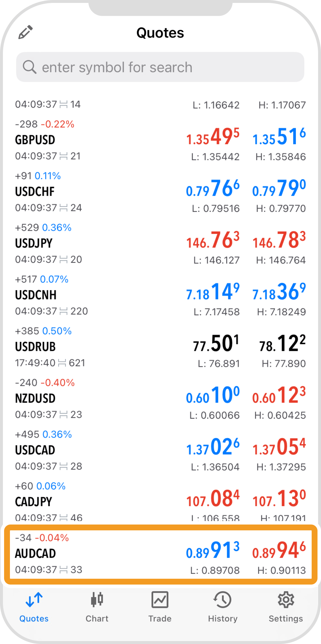This screenshot has height=644, width=321.
Task: Choose the USDRUB quote row
Action: (160, 347)
